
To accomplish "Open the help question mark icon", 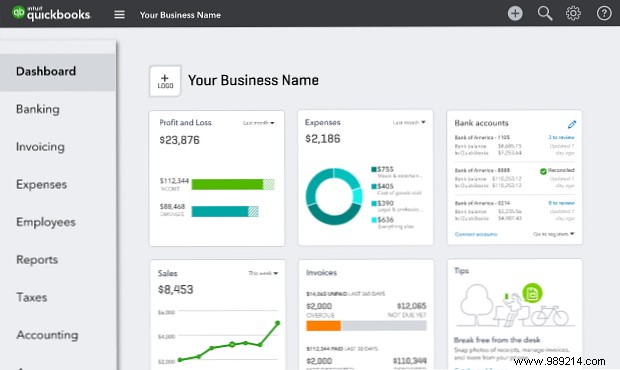I will [604, 13].
